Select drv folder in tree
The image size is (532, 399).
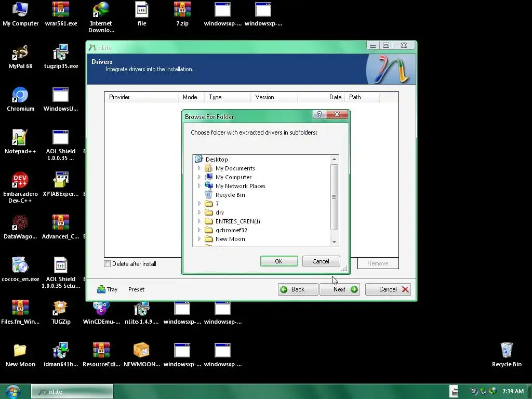[x=220, y=212]
